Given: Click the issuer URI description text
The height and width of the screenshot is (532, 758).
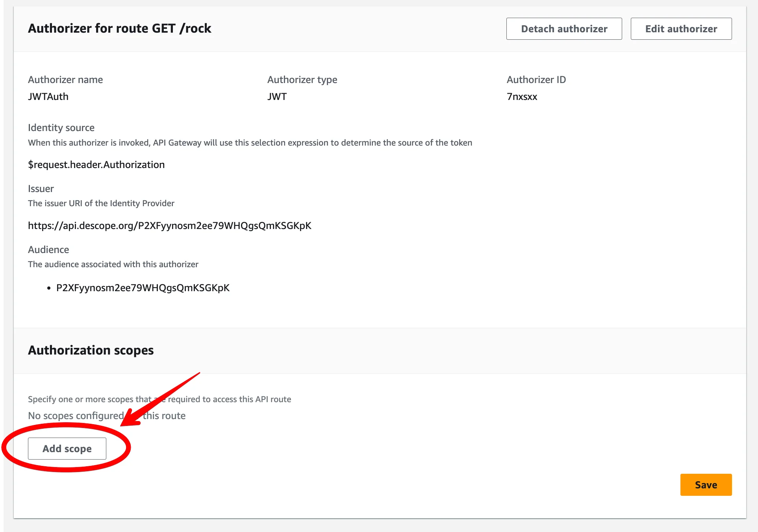Looking at the screenshot, I should coord(101,203).
